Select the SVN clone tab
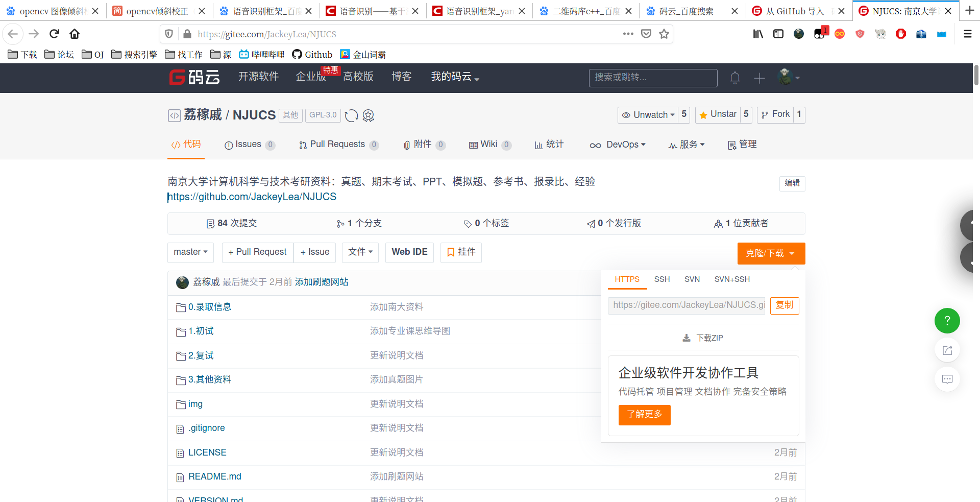This screenshot has height=502, width=980. click(692, 279)
